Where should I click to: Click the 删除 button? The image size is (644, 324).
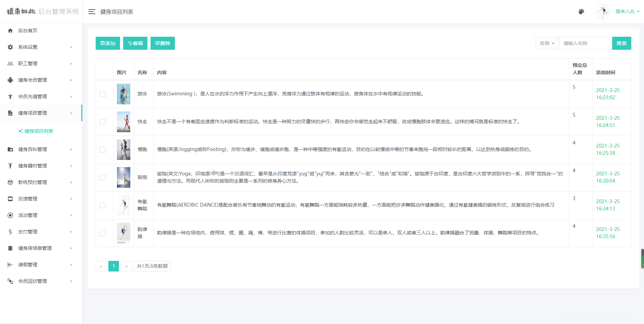163,43
